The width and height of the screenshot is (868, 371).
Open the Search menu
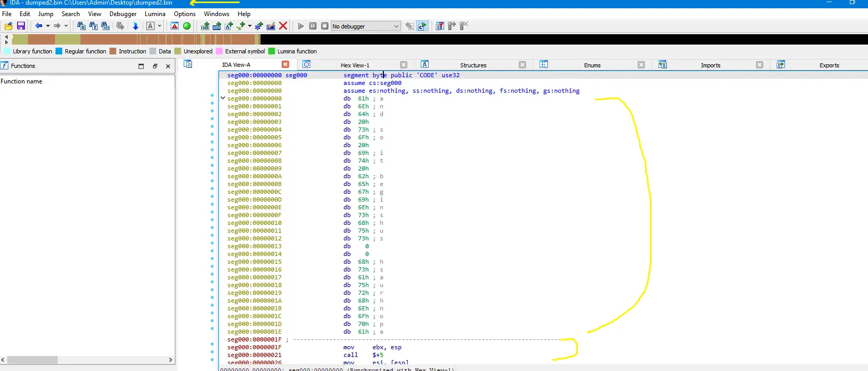click(x=71, y=14)
